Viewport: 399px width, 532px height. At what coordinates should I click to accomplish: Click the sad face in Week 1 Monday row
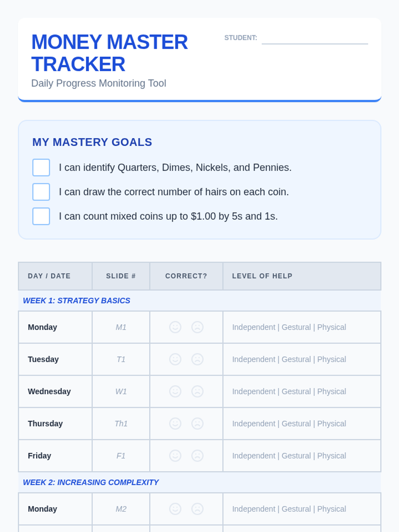pos(197,327)
